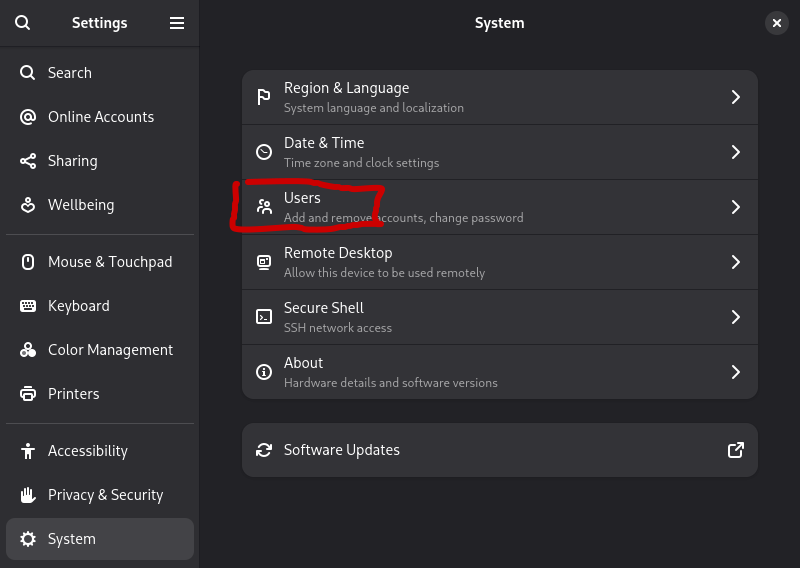Open Software Updates external link icon
This screenshot has height=568, width=800.
(x=735, y=450)
